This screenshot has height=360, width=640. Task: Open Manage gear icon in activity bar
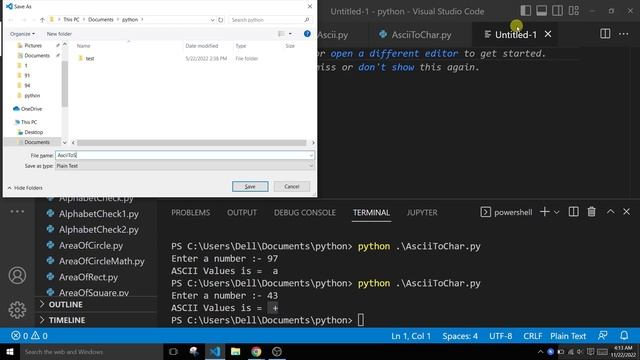point(17,310)
